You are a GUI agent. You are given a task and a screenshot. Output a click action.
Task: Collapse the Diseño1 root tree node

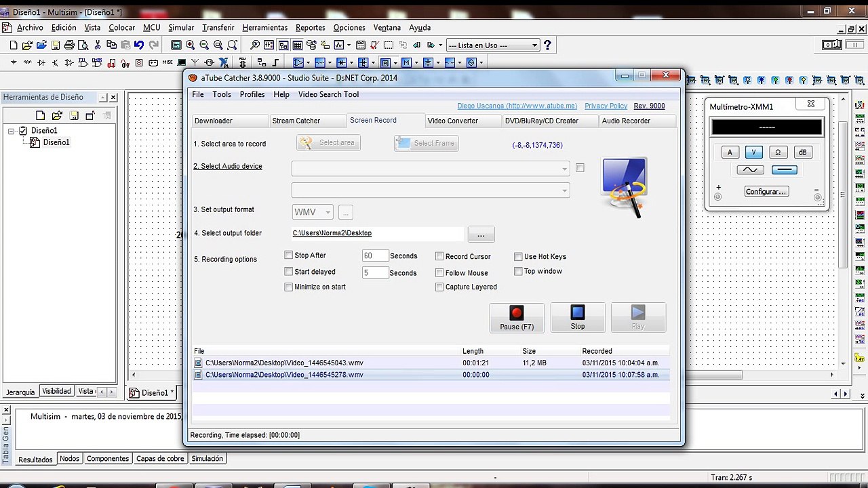point(12,131)
